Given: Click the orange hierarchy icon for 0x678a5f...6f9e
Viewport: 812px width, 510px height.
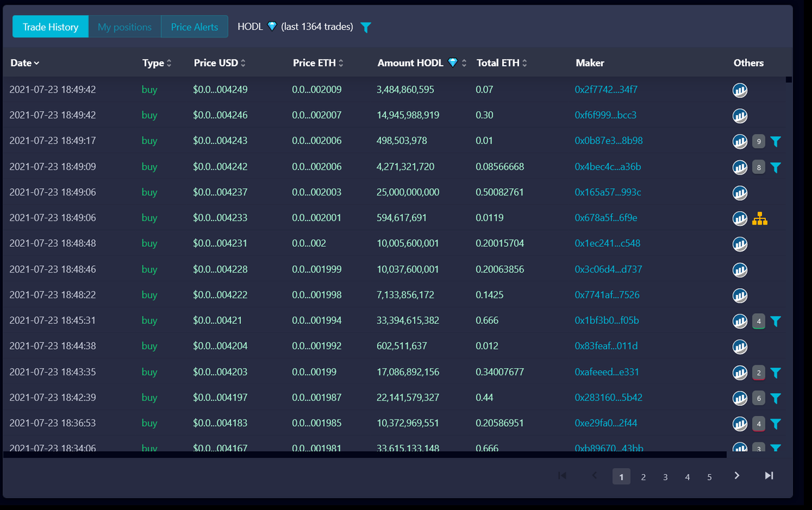Looking at the screenshot, I should [760, 218].
